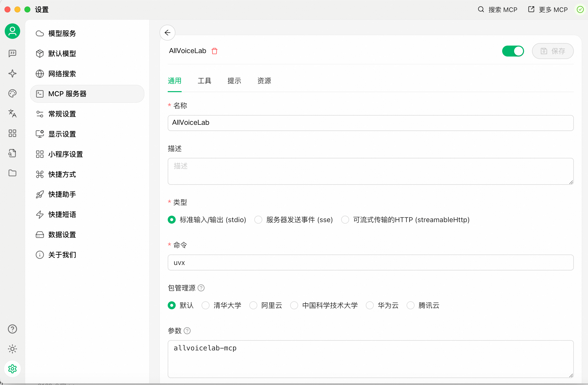Image resolution: width=588 pixels, height=385 pixels.
Task: Click the 保存 button
Action: click(x=553, y=51)
